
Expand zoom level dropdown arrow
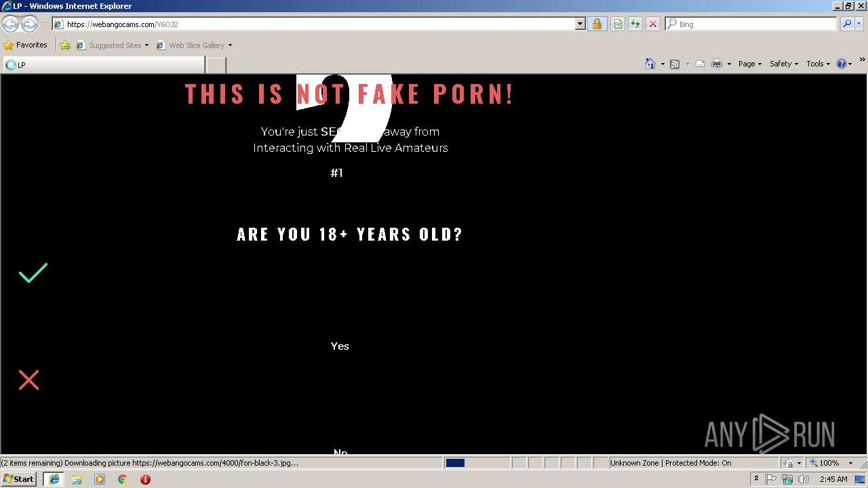(850, 463)
